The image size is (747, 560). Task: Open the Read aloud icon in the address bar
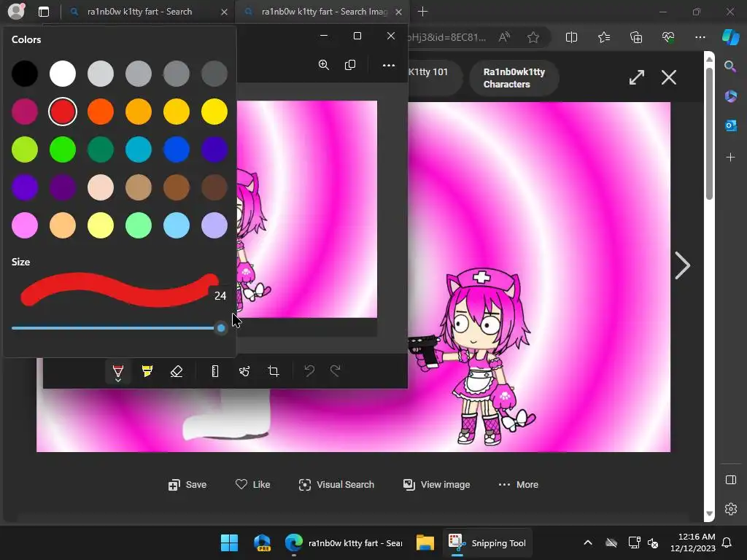tap(504, 37)
